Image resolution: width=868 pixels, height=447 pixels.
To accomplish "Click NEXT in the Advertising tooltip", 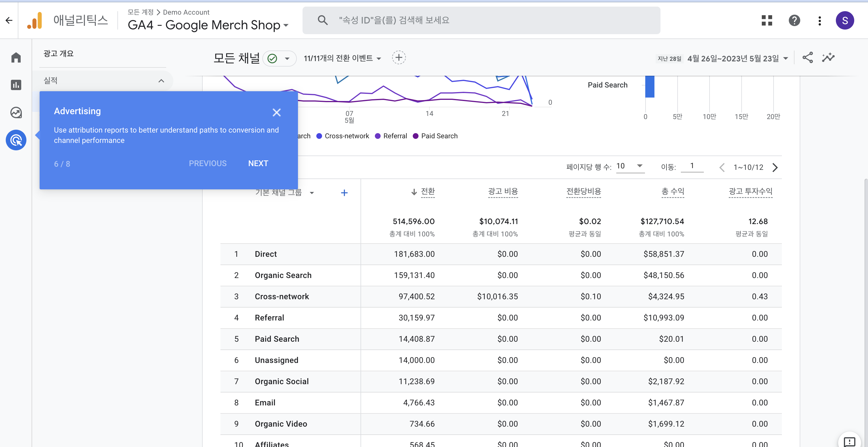I will click(258, 163).
